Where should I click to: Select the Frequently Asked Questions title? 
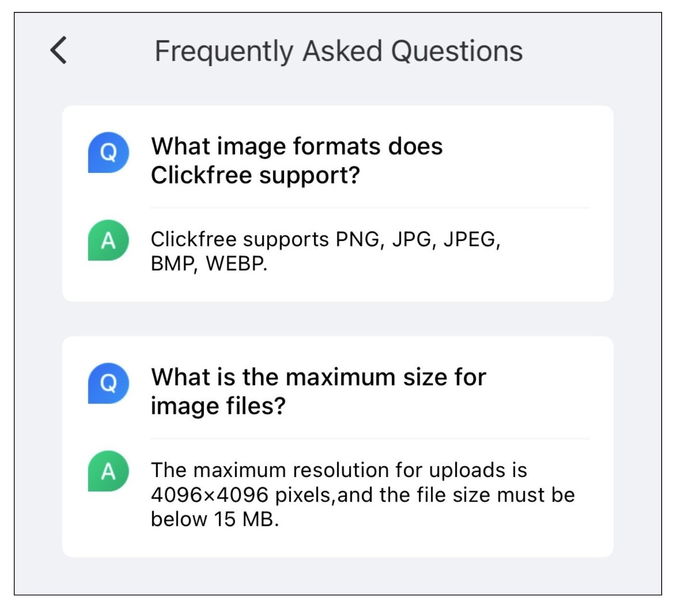[x=338, y=51]
